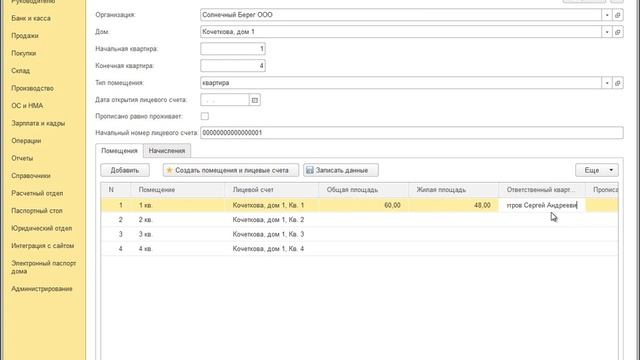Open the room type field's linked record icon
The height and width of the screenshot is (360, 640).
[x=618, y=83]
